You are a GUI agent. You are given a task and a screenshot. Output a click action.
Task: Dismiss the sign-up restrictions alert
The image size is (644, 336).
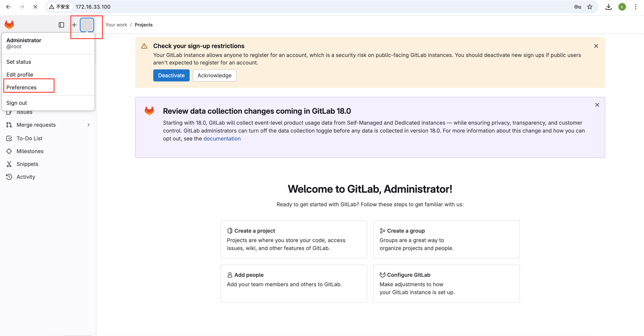(x=596, y=46)
